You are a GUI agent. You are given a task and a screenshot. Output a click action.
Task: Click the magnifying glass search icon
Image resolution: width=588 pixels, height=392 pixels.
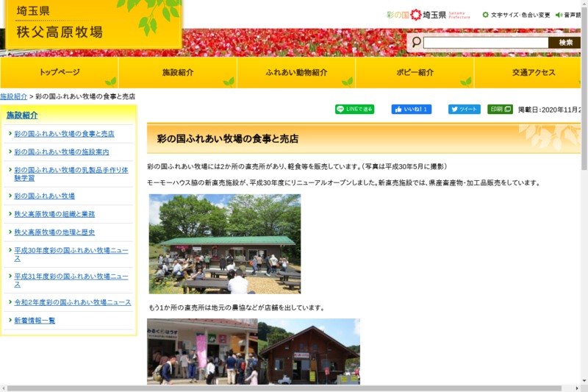pos(416,43)
